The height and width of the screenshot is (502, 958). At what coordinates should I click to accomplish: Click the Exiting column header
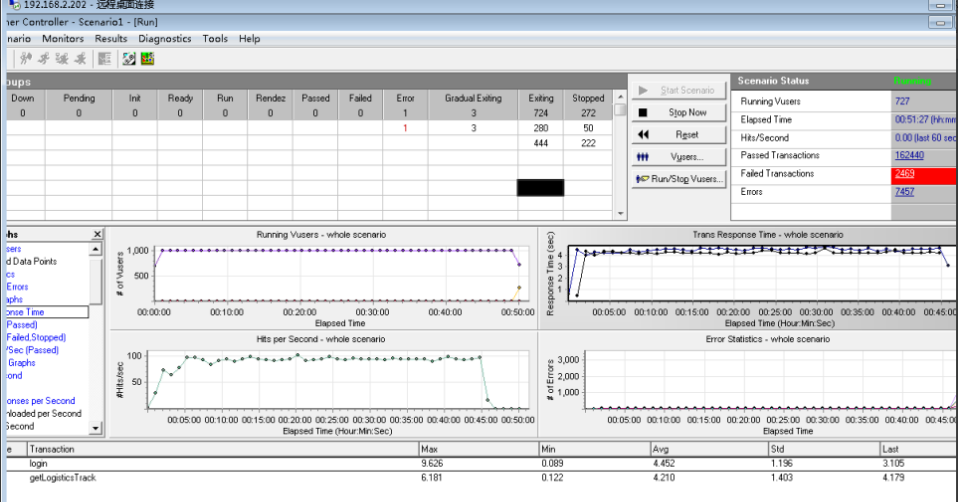click(x=541, y=98)
